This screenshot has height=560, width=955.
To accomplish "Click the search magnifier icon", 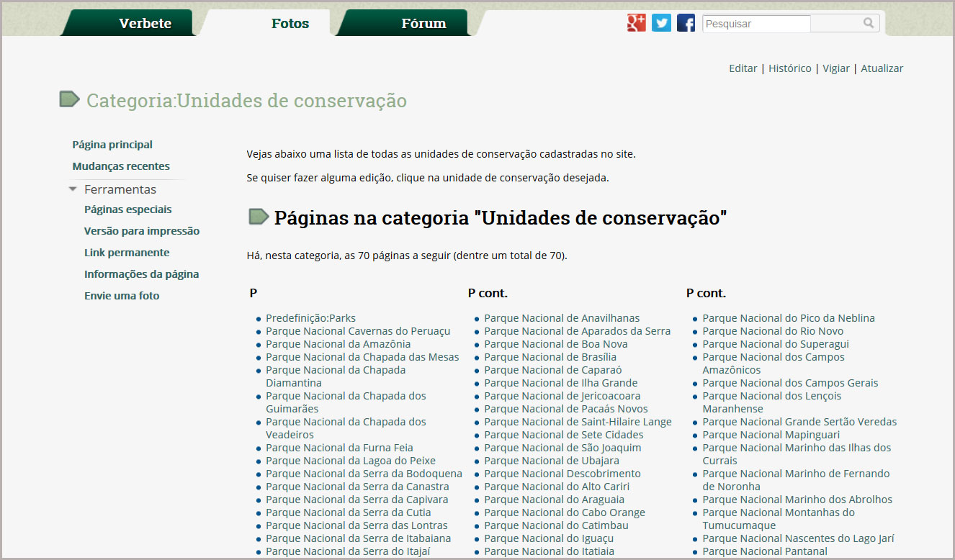I will (869, 23).
